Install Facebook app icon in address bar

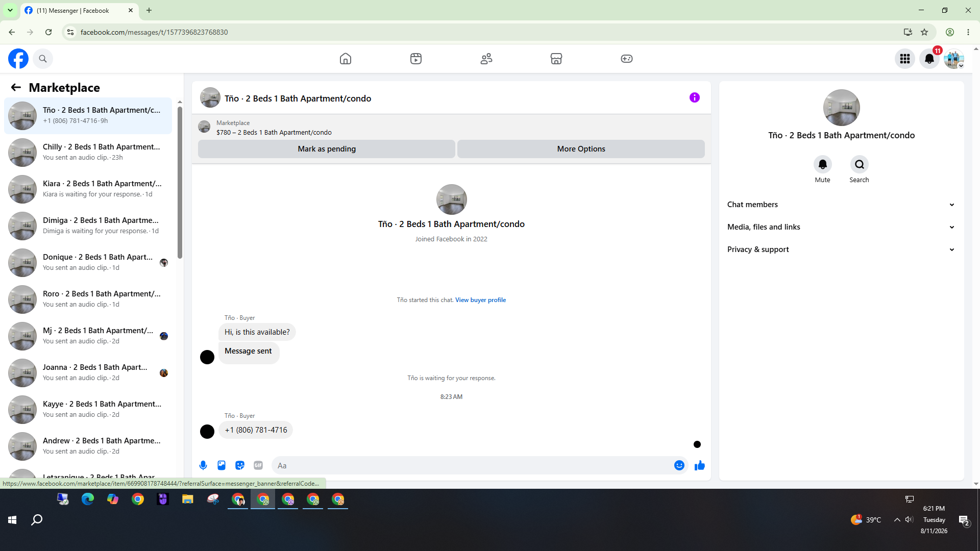tap(908, 32)
